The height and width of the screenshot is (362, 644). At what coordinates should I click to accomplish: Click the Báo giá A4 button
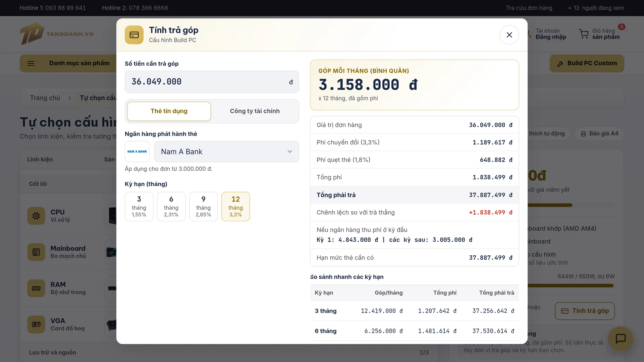tap(599, 133)
